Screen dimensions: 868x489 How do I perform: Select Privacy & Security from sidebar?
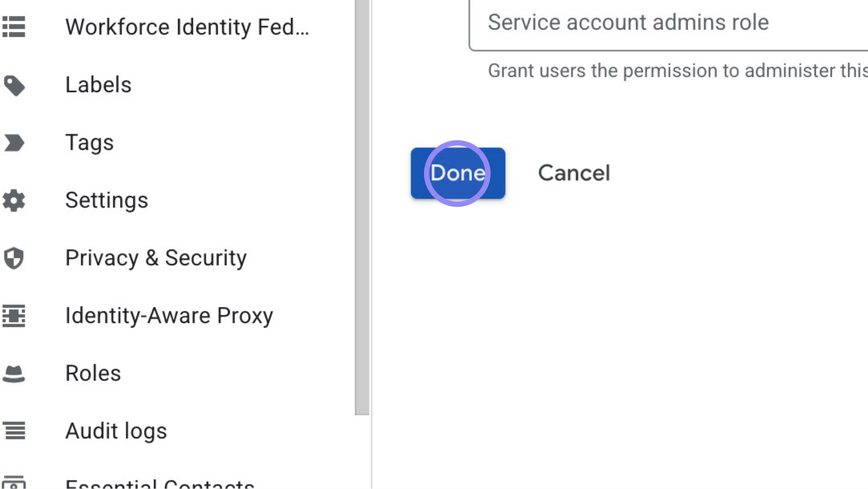pos(156,258)
